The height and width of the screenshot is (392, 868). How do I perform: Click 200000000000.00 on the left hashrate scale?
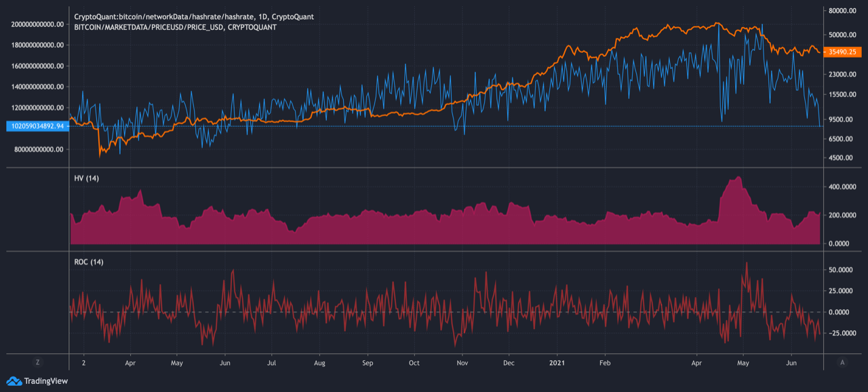[x=38, y=24]
